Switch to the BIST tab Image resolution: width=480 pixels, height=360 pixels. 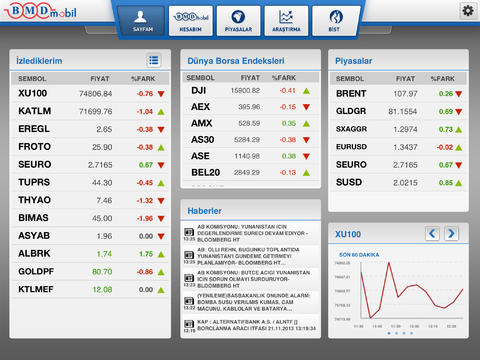tap(335, 20)
